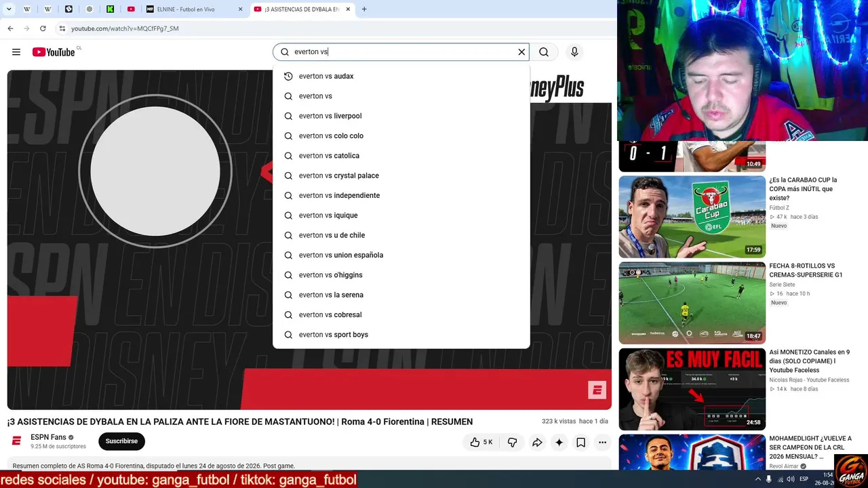Open a new browser tab

(x=364, y=9)
